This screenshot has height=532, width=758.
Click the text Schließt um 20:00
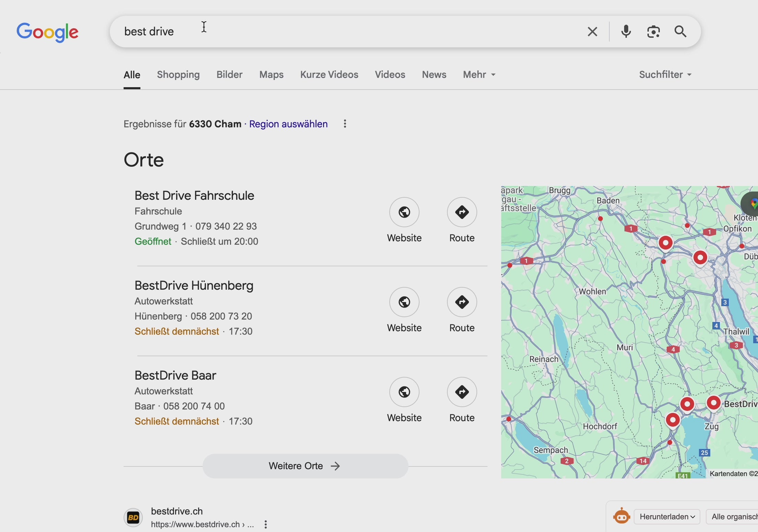click(x=219, y=242)
